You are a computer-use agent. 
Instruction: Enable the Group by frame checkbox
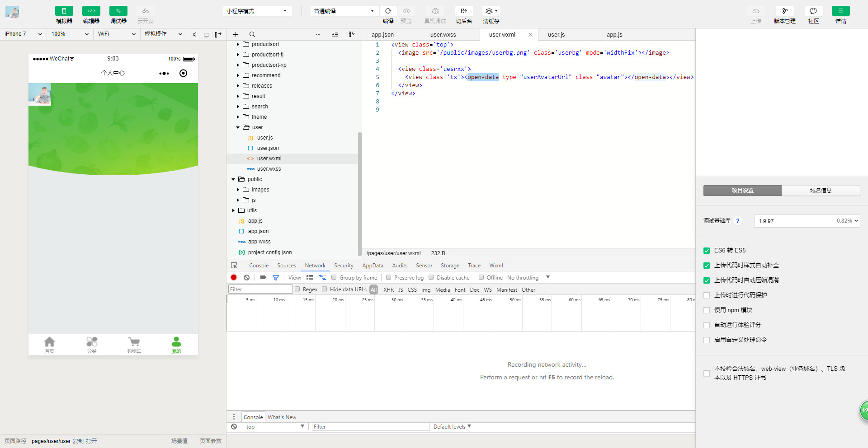click(334, 277)
